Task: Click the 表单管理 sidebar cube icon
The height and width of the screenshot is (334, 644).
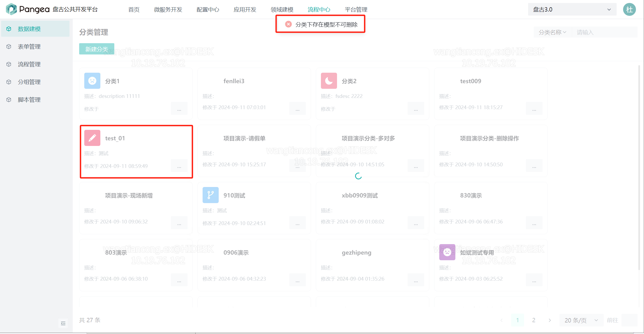Action: click(x=9, y=46)
